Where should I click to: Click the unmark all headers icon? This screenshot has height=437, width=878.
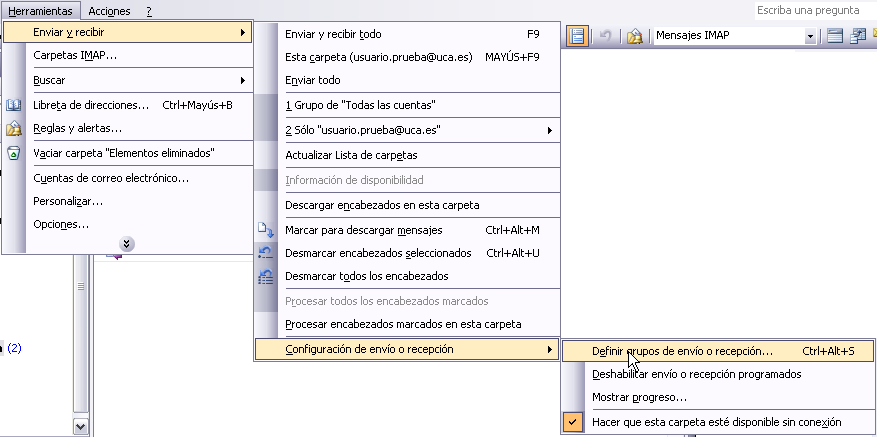[265, 276]
